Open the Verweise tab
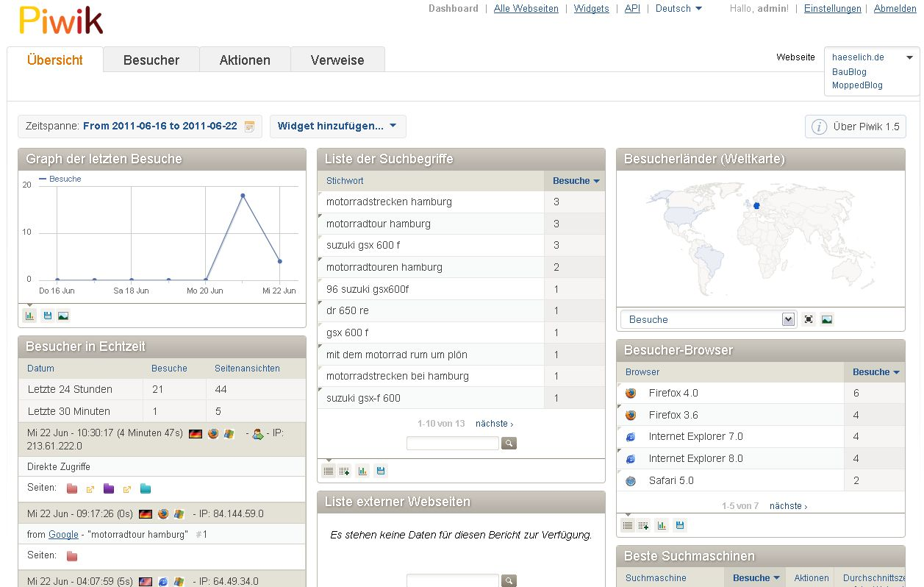This screenshot has width=924, height=587. coord(337,60)
